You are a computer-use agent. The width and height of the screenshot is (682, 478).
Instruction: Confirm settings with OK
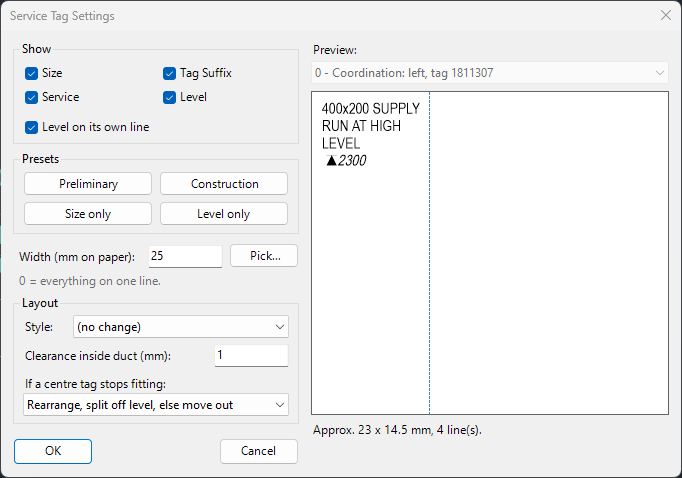point(53,451)
